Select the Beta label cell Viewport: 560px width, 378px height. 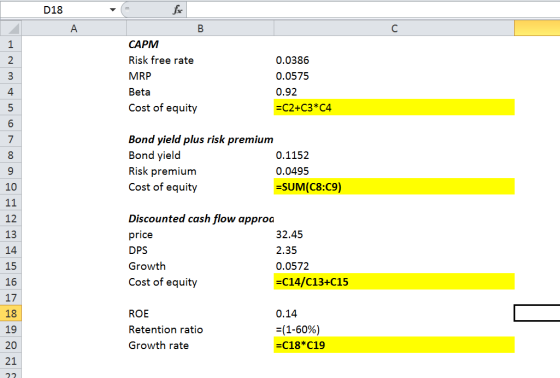(200, 92)
